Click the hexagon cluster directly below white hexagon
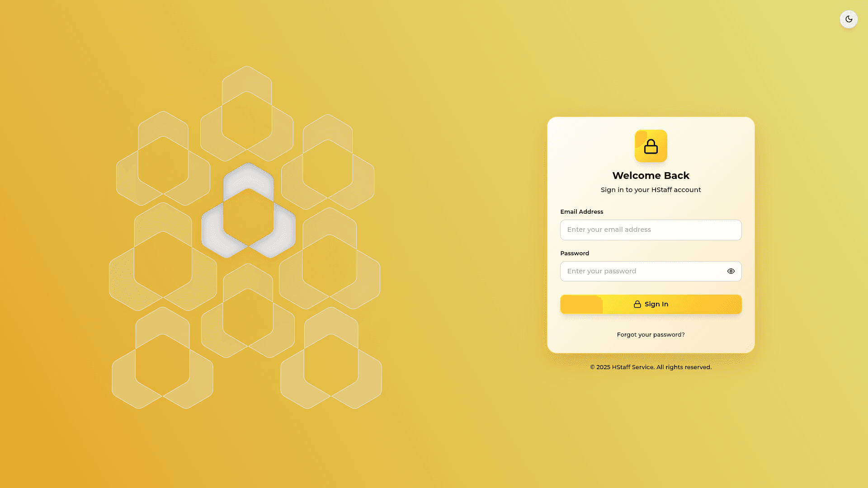The height and width of the screenshot is (488, 868). (248, 312)
